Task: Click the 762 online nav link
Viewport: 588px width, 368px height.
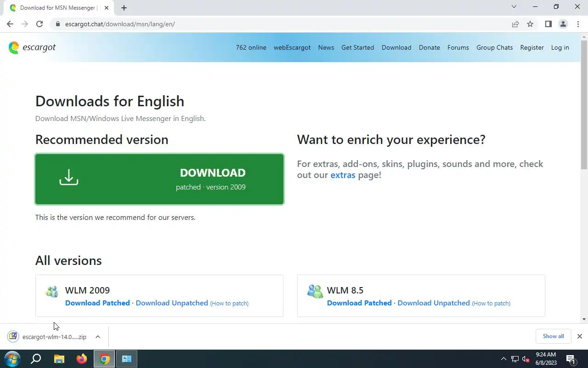Action: click(x=251, y=47)
